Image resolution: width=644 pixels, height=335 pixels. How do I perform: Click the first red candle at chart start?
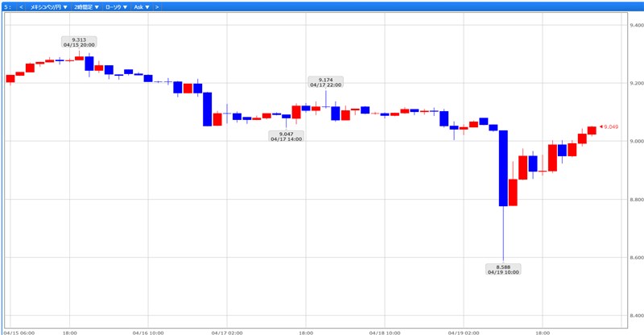10,78
